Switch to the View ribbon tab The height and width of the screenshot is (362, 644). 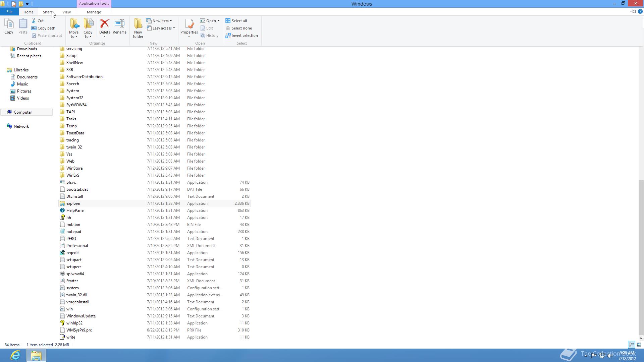pyautogui.click(x=66, y=12)
